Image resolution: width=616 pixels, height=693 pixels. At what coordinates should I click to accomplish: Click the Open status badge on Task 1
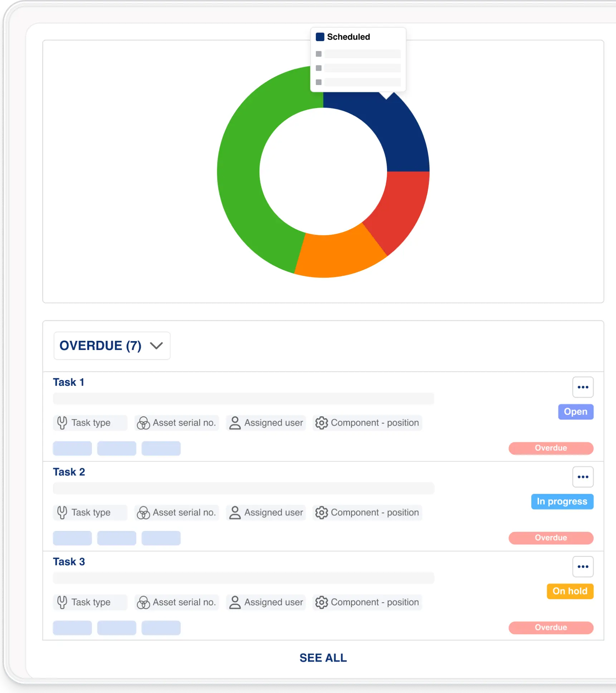575,412
